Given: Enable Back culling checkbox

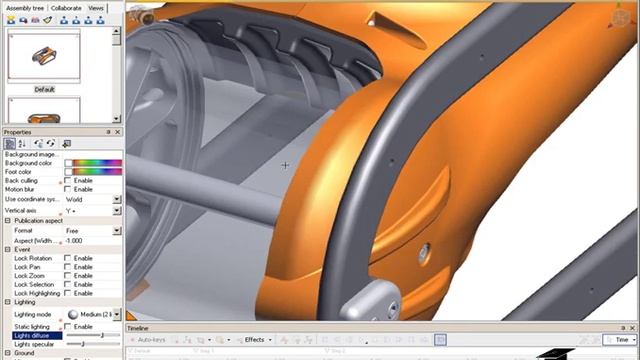Looking at the screenshot, I should pos(68,180).
